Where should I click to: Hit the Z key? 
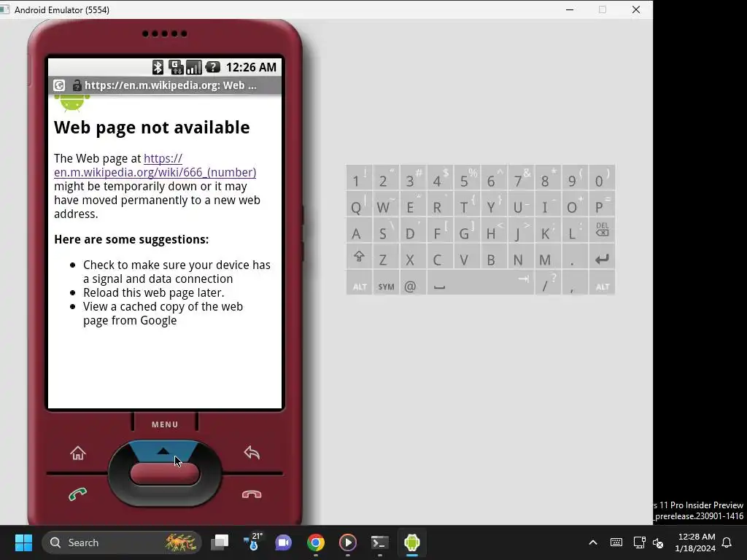coord(387,257)
